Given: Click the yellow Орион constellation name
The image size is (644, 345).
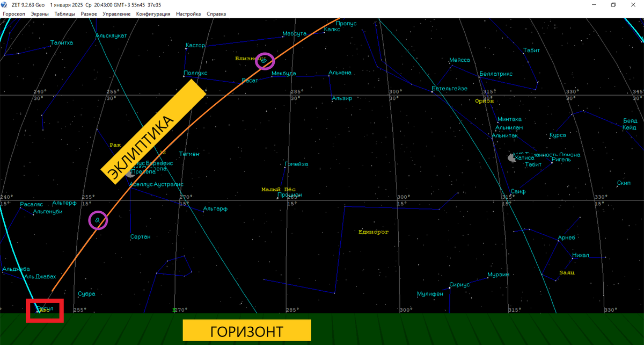Looking at the screenshot, I should 485,100.
